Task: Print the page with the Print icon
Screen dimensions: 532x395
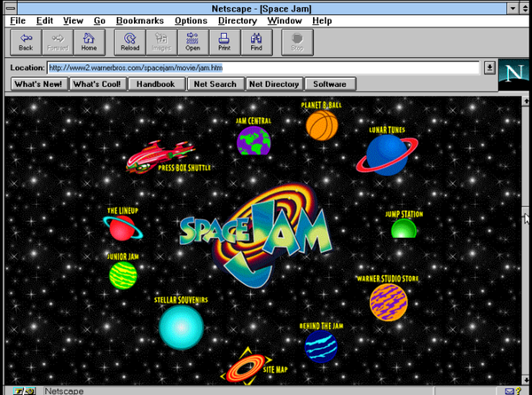Action: coord(224,42)
